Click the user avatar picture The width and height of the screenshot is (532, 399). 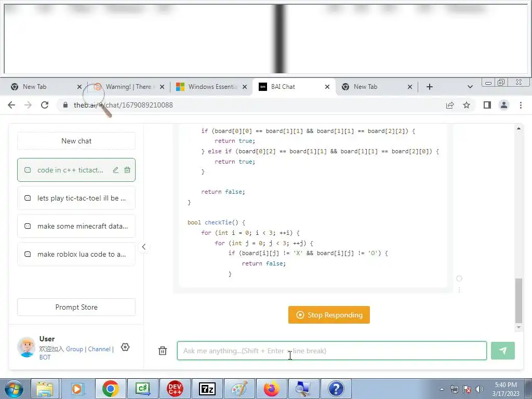pos(26,347)
